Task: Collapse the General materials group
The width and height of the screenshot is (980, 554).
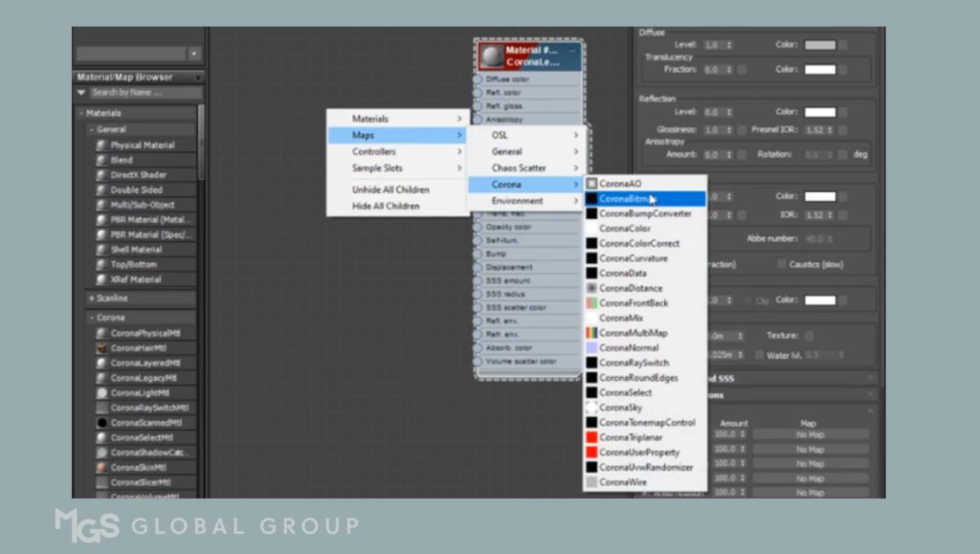Action: 92,129
